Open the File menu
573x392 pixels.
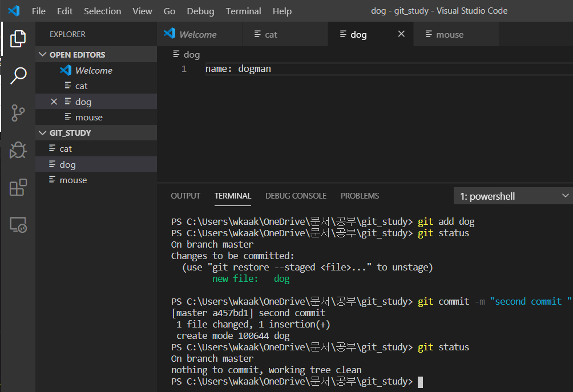click(39, 11)
